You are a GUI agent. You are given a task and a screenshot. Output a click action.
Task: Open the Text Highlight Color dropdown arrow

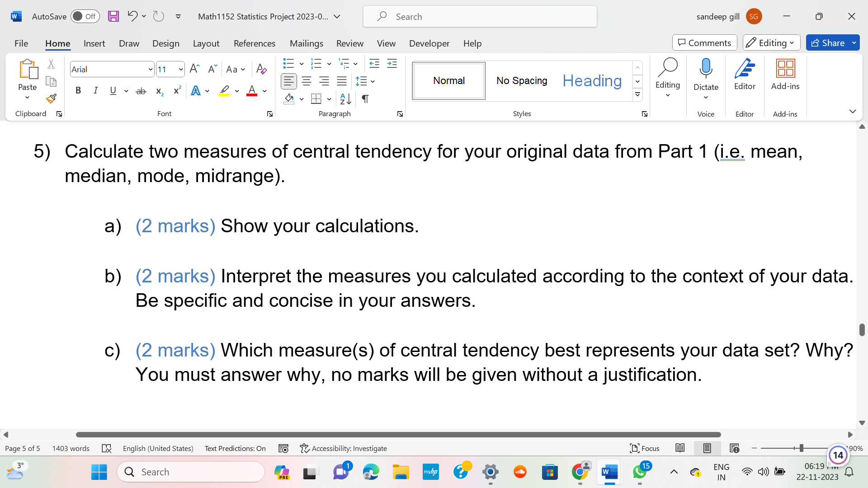237,91
